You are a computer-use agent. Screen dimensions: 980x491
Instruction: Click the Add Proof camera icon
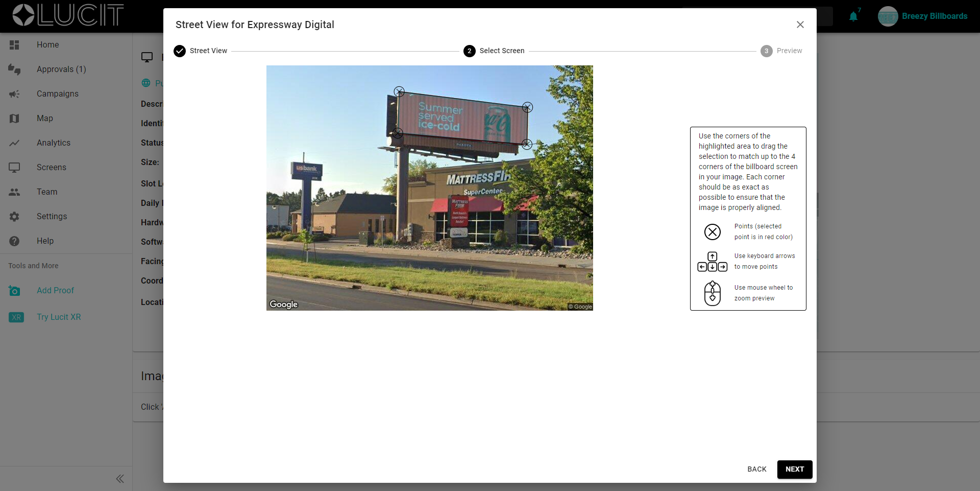pyautogui.click(x=14, y=291)
